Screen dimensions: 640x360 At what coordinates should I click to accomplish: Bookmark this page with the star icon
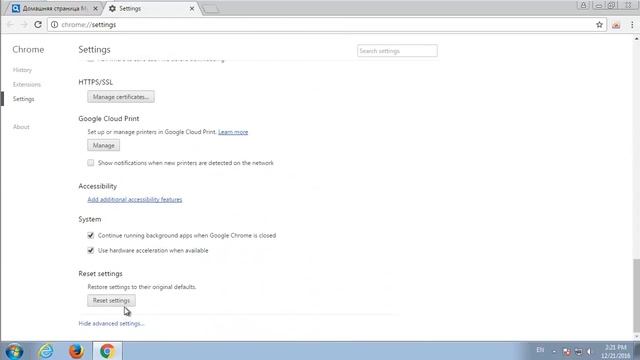click(x=599, y=24)
